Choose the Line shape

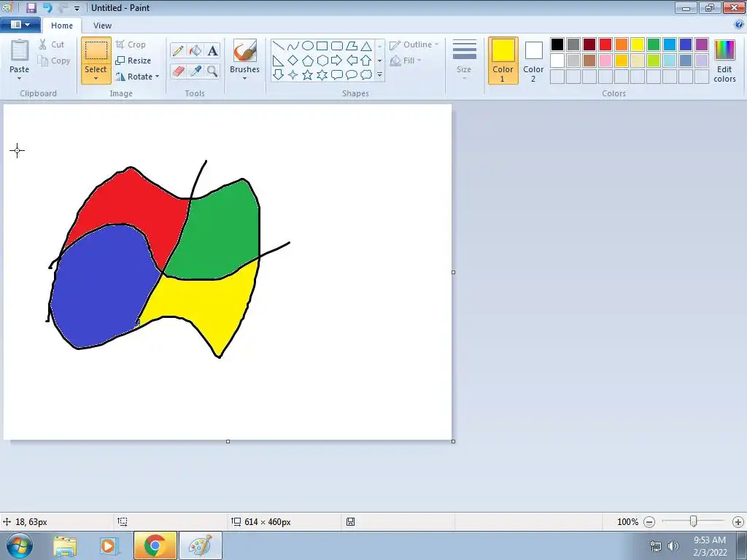[x=279, y=46]
